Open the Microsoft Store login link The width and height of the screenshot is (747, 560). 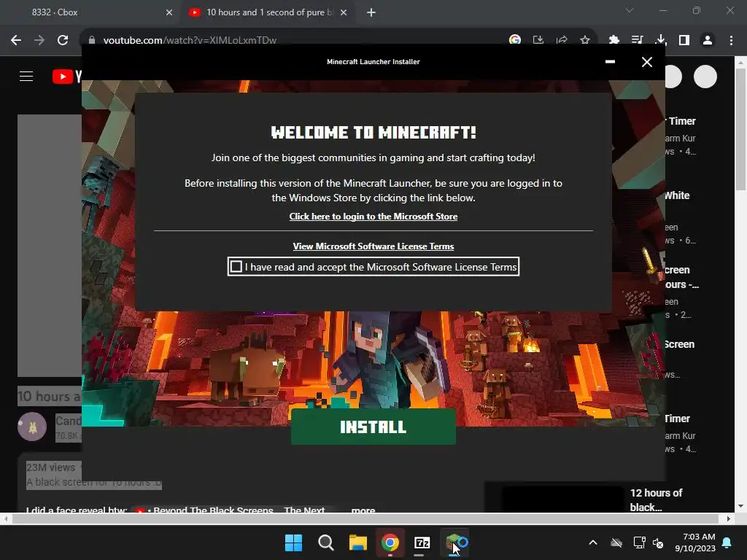point(373,216)
